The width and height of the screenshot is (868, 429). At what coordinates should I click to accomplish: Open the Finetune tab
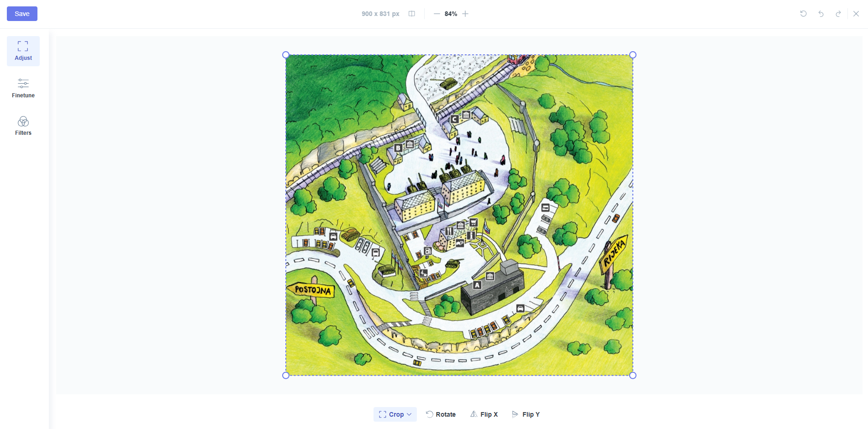23,89
